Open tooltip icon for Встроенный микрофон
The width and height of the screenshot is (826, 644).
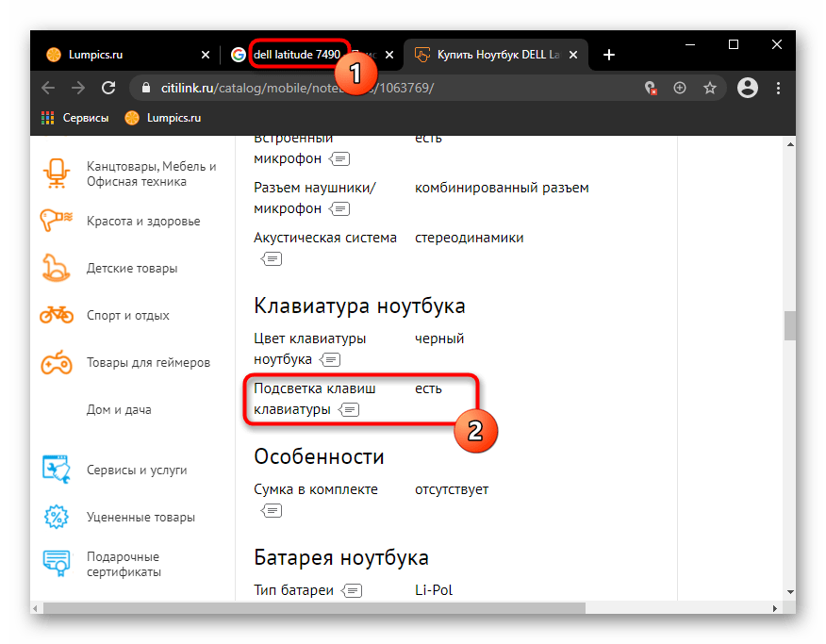[x=339, y=158]
